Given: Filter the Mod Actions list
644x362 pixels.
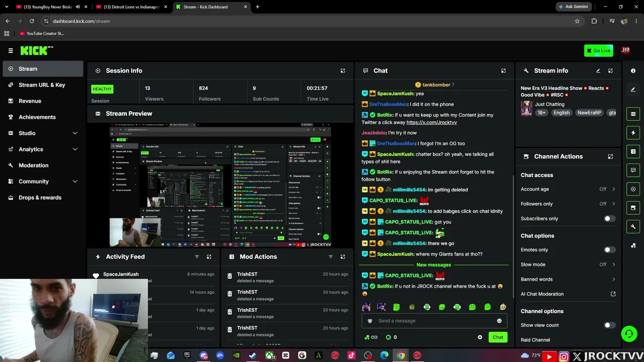Looking at the screenshot, I should [x=331, y=257].
